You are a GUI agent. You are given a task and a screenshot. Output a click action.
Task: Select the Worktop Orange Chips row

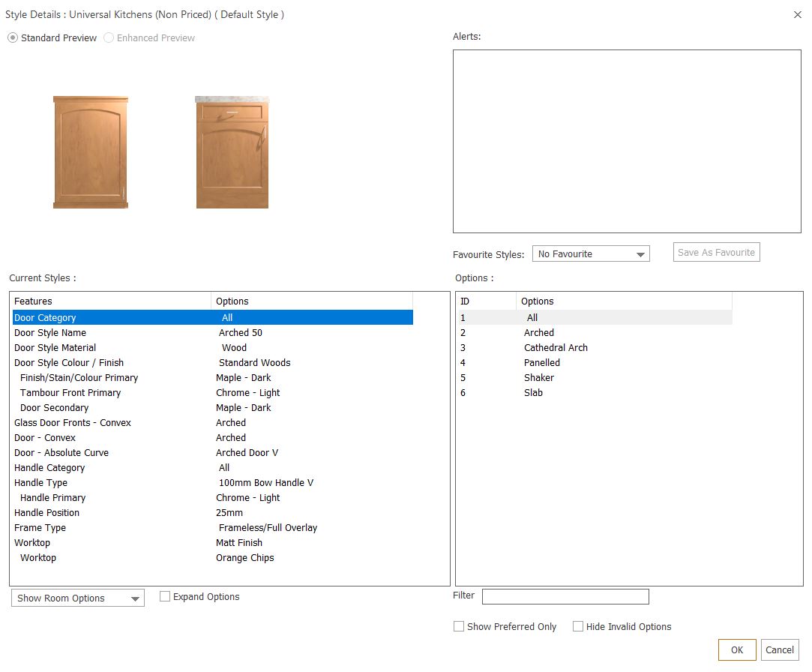(213, 557)
